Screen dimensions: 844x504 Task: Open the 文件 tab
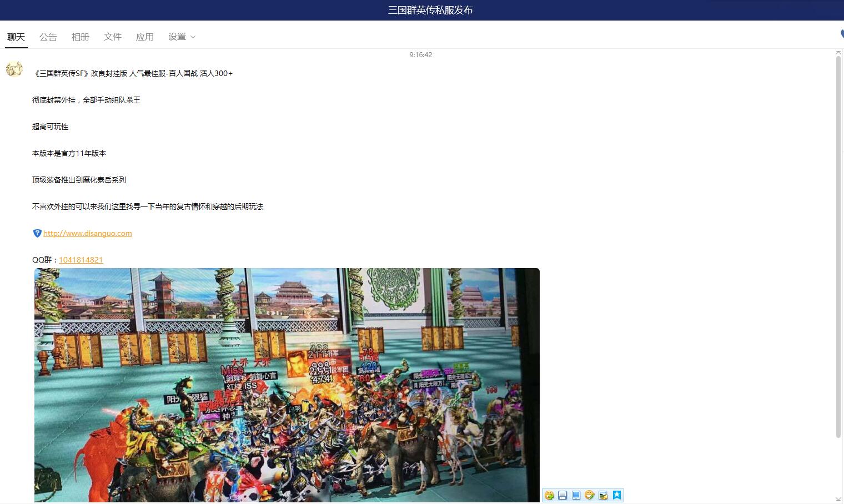click(x=113, y=37)
